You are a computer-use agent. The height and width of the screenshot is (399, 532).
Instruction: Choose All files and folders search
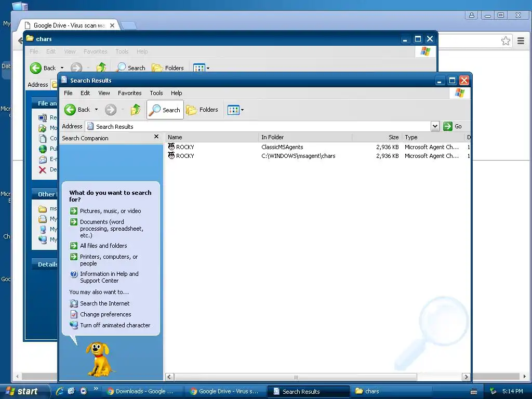point(103,246)
